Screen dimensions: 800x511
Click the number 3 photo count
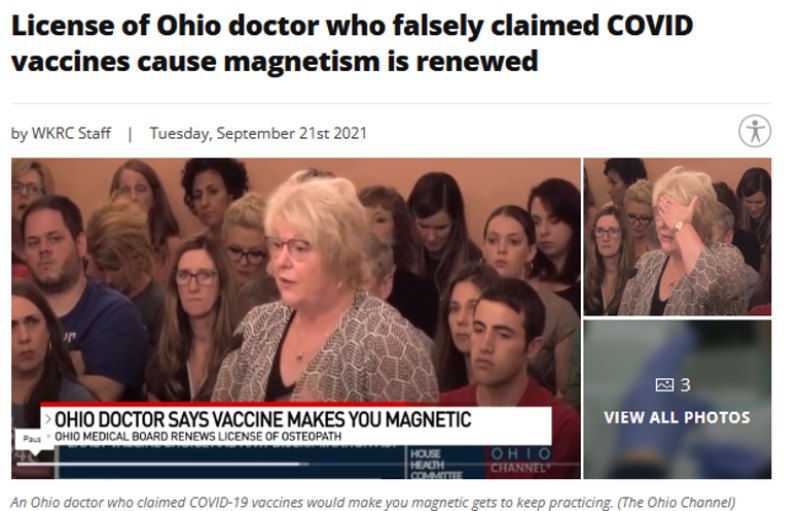685,385
